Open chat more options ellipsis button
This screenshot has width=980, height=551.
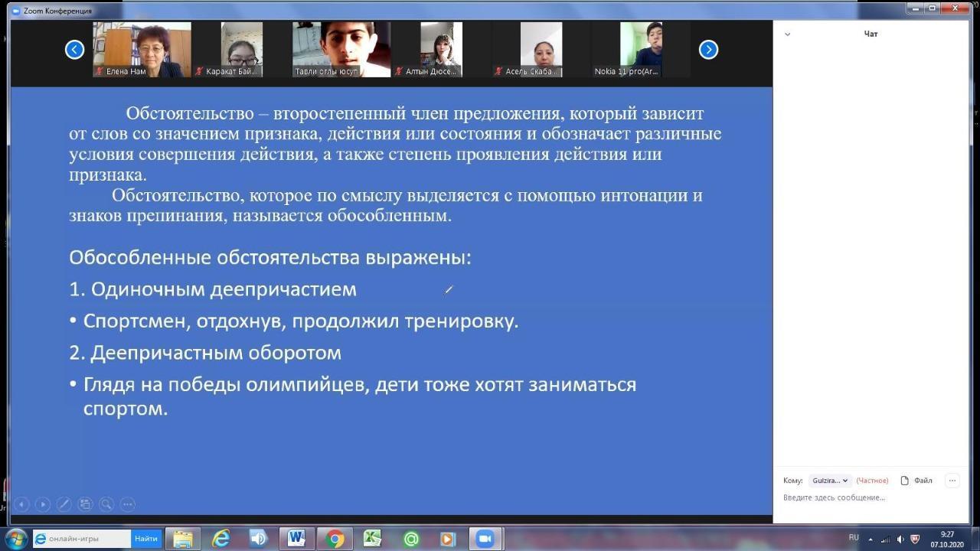click(952, 481)
